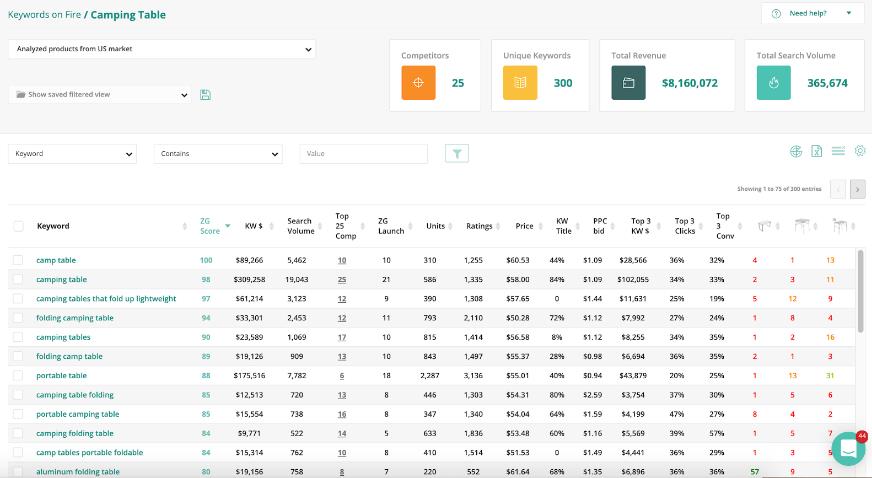Sort by KW Title column header

coord(563,226)
